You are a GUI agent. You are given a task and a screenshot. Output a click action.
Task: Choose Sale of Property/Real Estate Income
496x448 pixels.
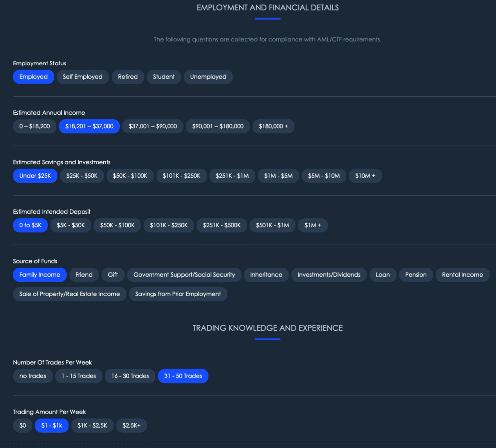tap(70, 294)
